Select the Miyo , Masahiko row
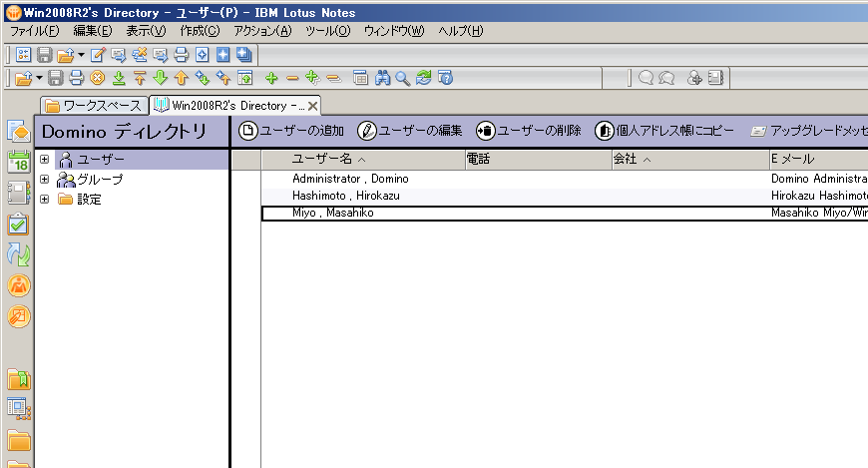 point(565,214)
